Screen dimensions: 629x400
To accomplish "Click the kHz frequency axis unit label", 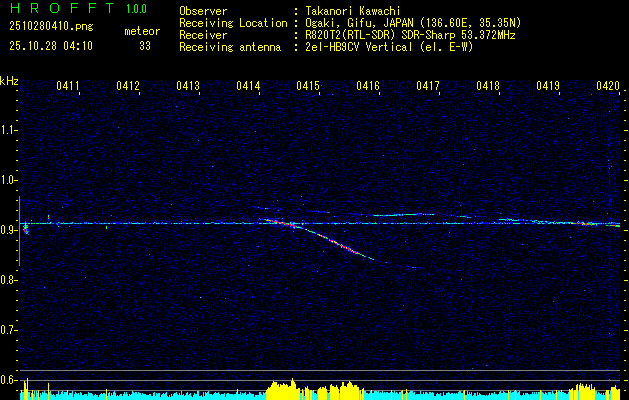I will point(9,81).
